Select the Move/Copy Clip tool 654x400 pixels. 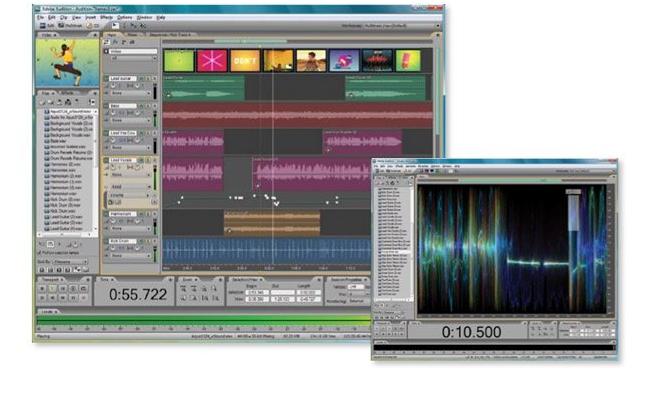tap(133, 26)
